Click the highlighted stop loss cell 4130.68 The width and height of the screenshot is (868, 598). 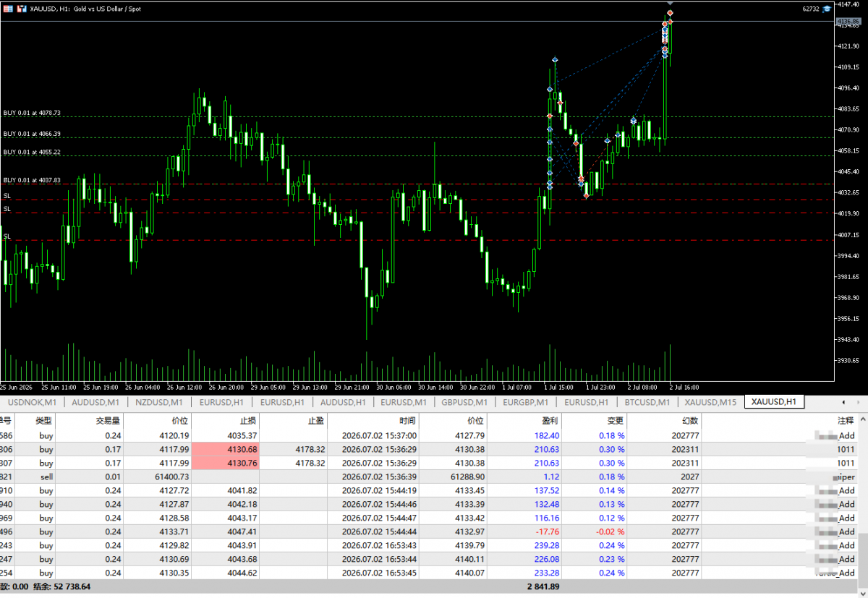[225, 449]
